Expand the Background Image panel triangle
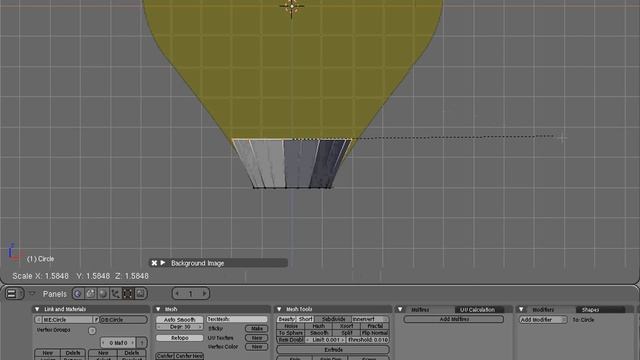 point(163,263)
